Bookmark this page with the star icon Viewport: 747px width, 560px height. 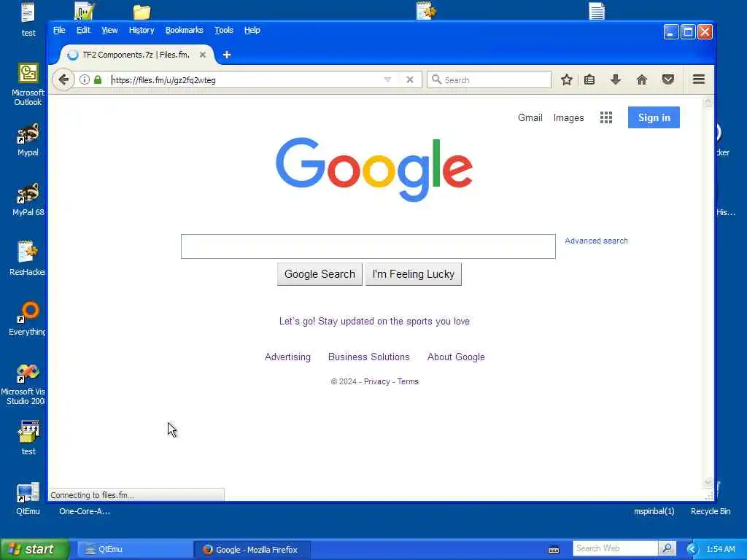[x=566, y=79]
